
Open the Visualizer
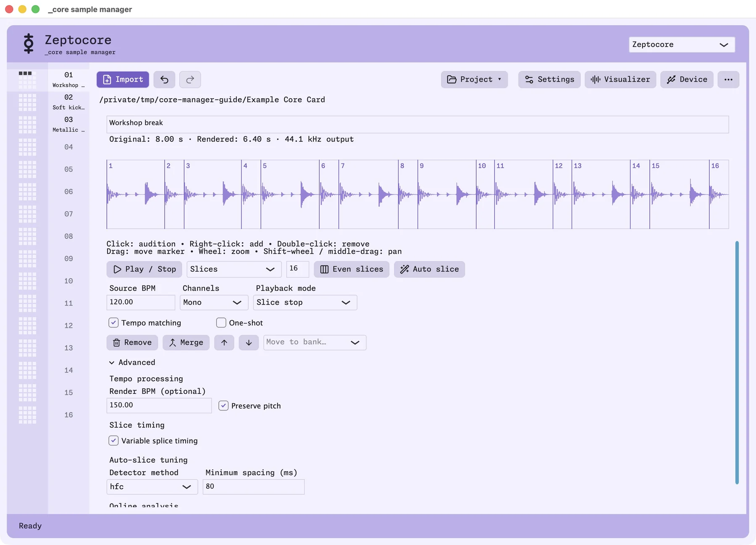tap(620, 79)
